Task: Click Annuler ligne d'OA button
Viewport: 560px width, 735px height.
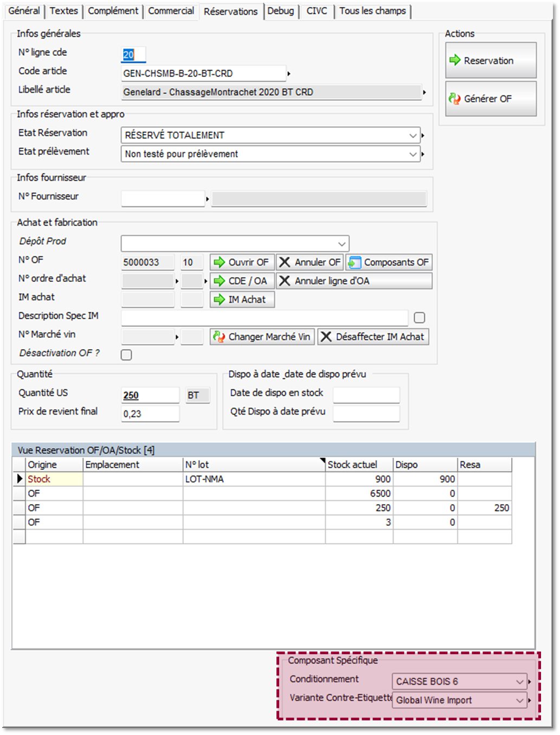Action: click(354, 281)
